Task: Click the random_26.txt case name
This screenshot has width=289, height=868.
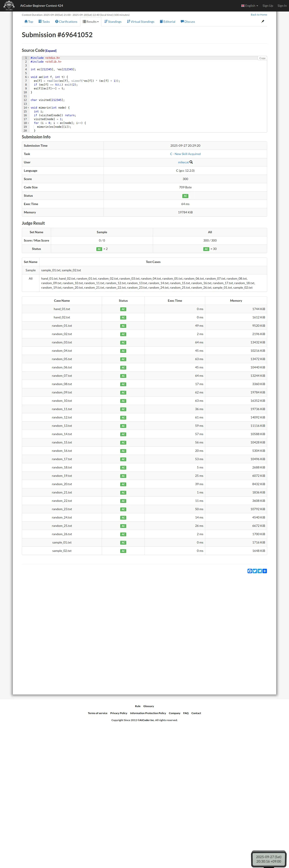Action: (x=62, y=534)
